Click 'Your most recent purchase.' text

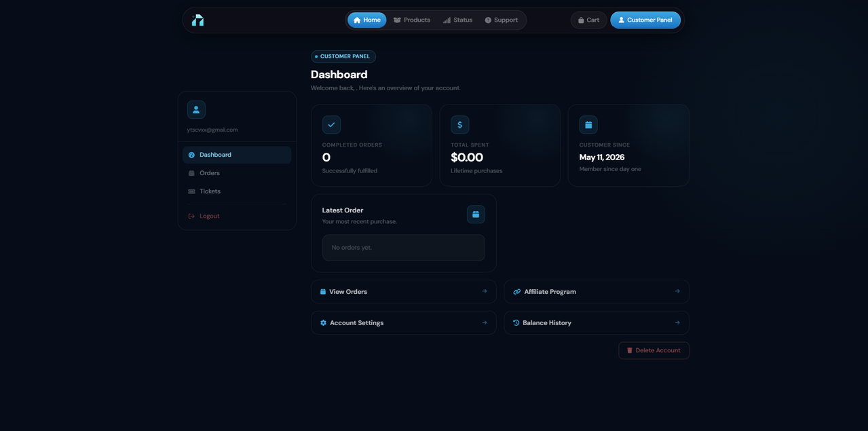(360, 222)
